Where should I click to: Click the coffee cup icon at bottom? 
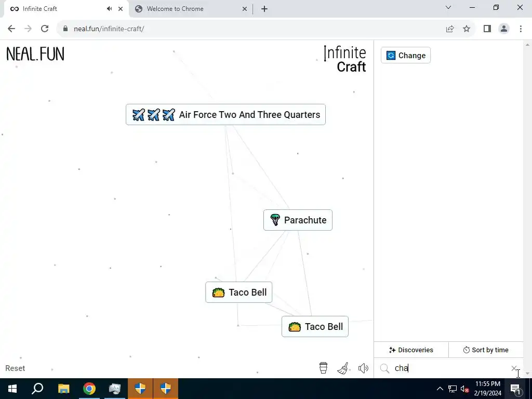[x=323, y=368]
